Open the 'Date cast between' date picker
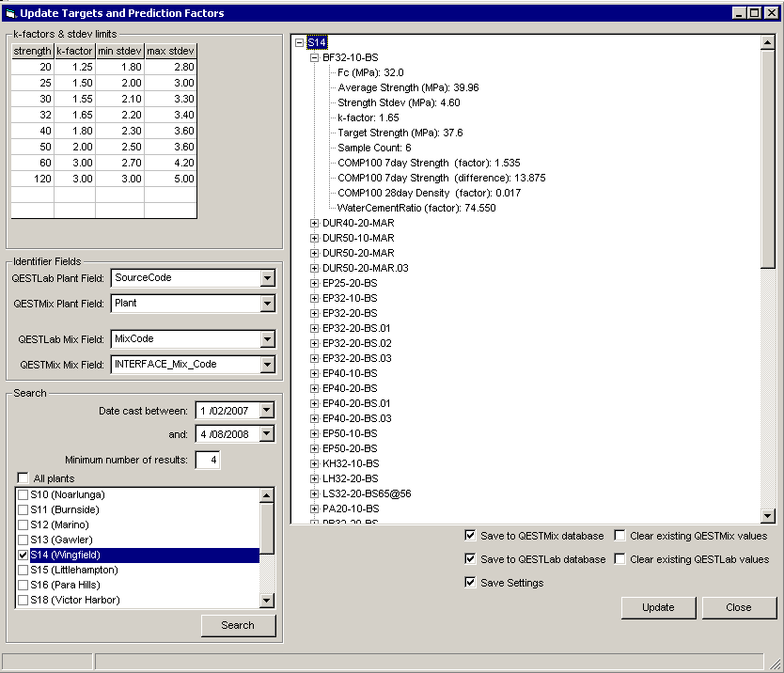Screen dimensions: 784x673 [267, 411]
